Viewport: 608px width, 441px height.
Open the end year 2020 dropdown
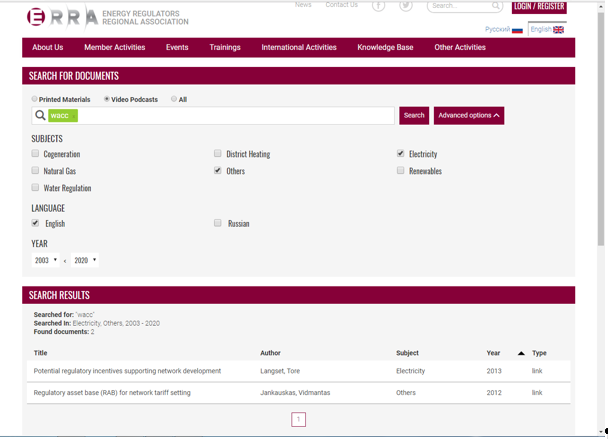(85, 260)
